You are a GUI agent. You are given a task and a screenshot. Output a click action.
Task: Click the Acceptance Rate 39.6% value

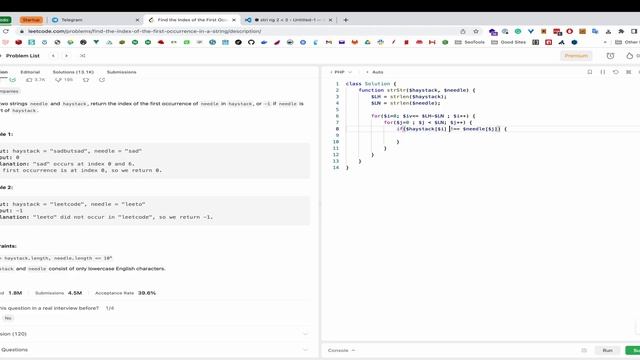pyautogui.click(x=147, y=293)
